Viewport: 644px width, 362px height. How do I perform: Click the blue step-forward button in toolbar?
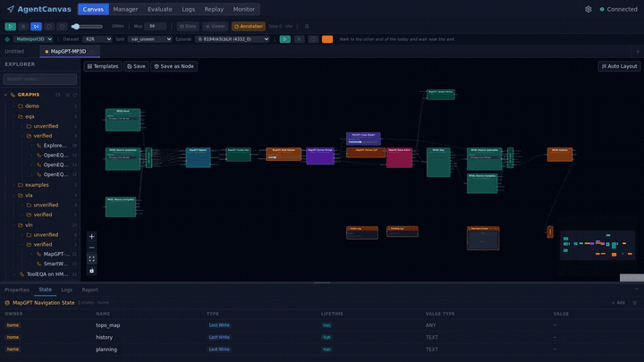click(36, 26)
